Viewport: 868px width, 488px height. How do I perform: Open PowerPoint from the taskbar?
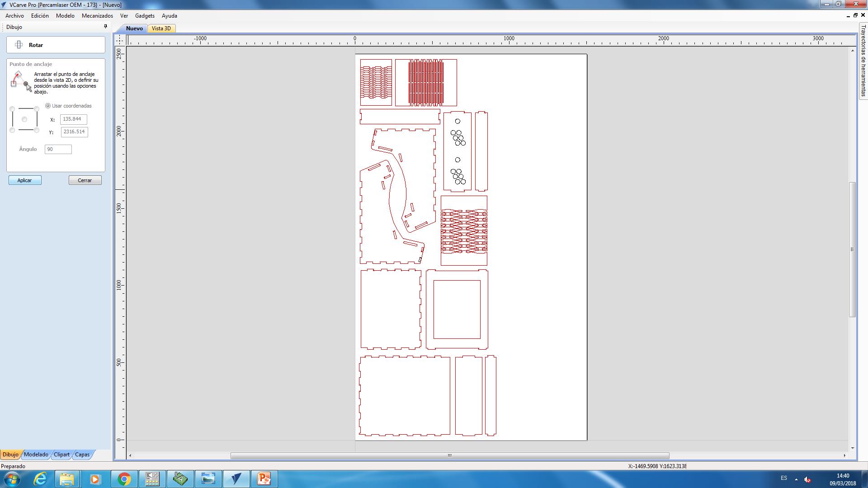264,479
